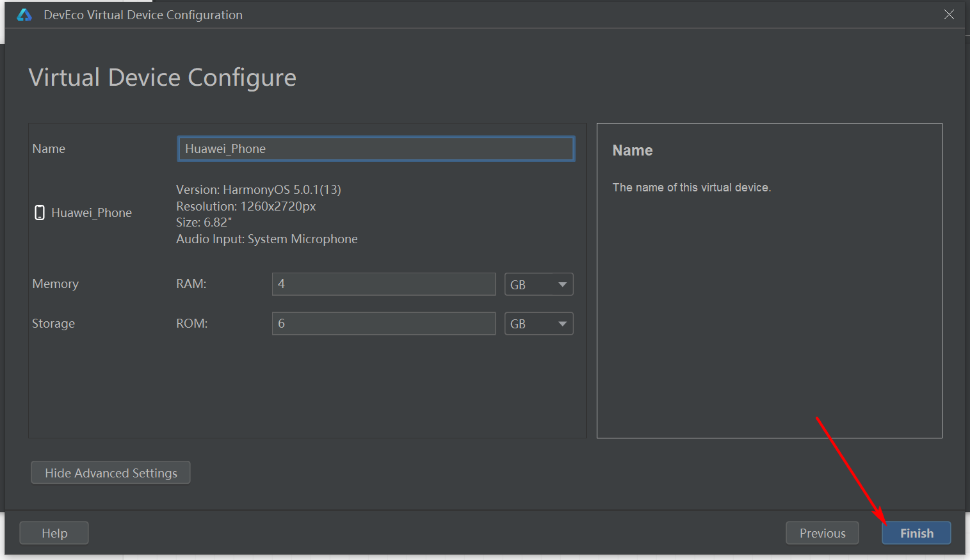This screenshot has width=970, height=560.
Task: Open the RAM unit GB dropdown
Action: click(x=538, y=284)
